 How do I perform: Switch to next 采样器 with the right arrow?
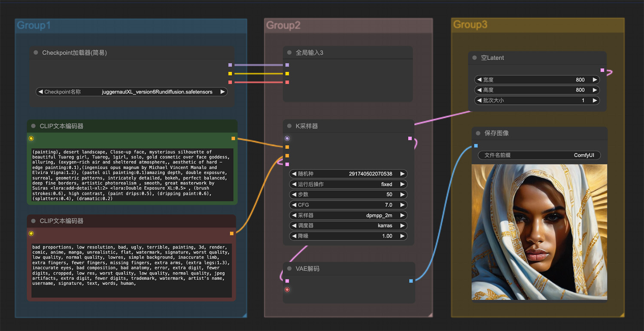pos(402,216)
